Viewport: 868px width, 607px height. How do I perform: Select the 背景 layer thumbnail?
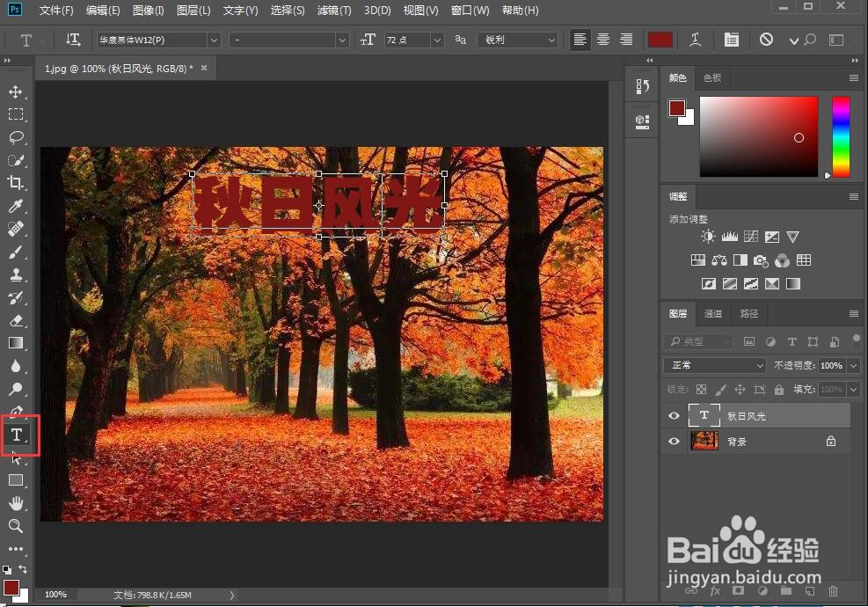704,442
